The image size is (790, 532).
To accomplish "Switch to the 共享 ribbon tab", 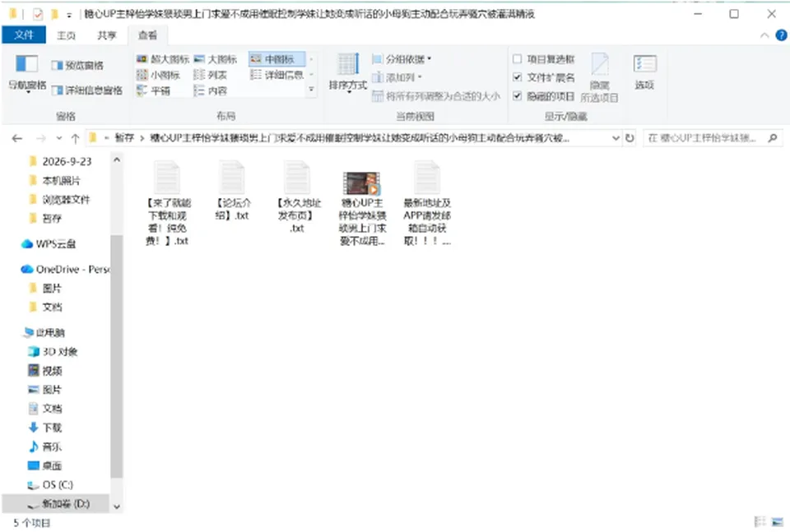I will [x=106, y=35].
